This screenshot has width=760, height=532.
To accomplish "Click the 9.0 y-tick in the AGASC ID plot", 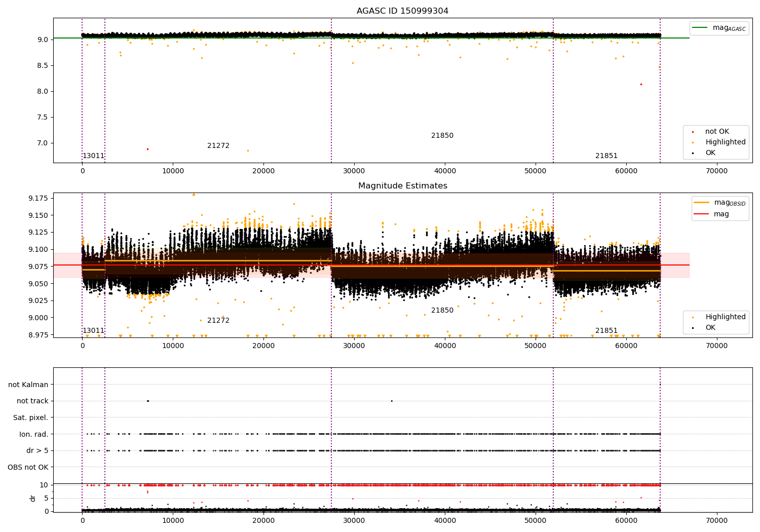I will point(43,40).
